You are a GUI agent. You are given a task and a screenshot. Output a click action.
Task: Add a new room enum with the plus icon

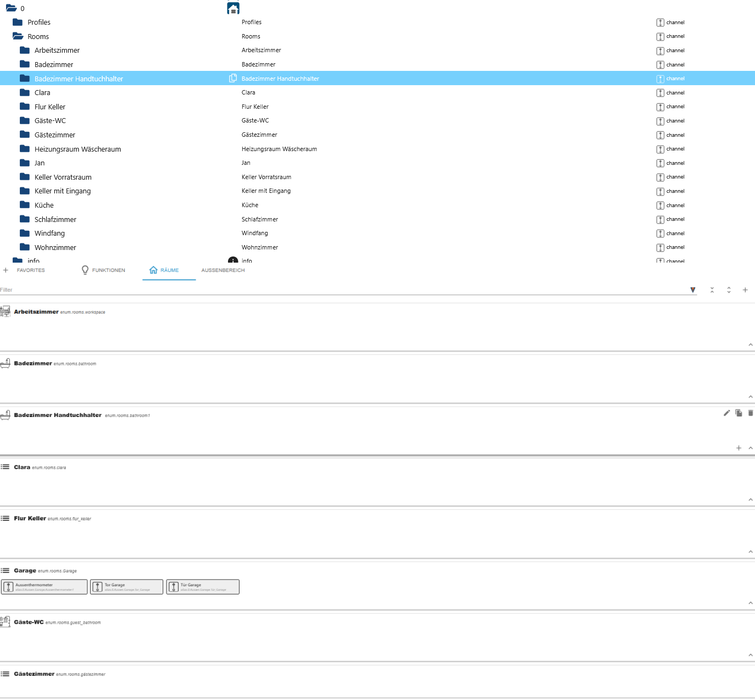click(745, 290)
